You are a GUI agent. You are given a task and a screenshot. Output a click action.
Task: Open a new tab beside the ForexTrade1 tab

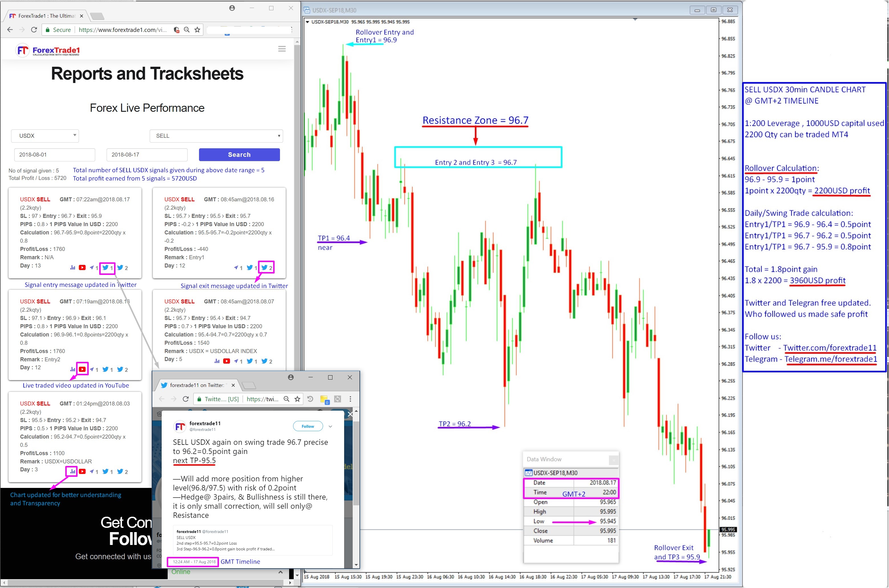point(97,16)
